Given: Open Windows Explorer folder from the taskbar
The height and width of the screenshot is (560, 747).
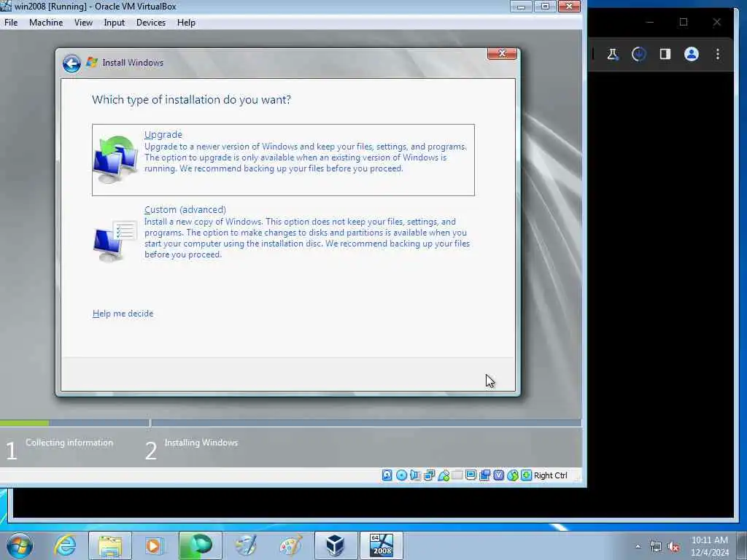Looking at the screenshot, I should tap(110, 545).
